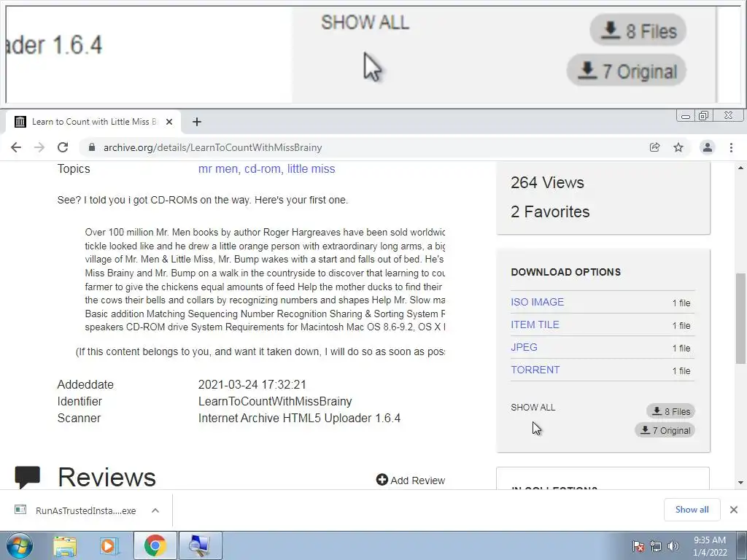Click the DOWNLOAD OPTIONS heading

click(566, 272)
